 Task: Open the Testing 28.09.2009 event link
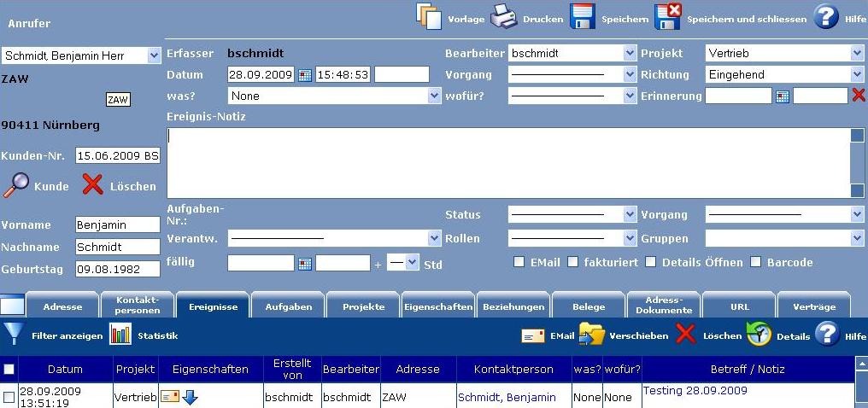click(695, 391)
